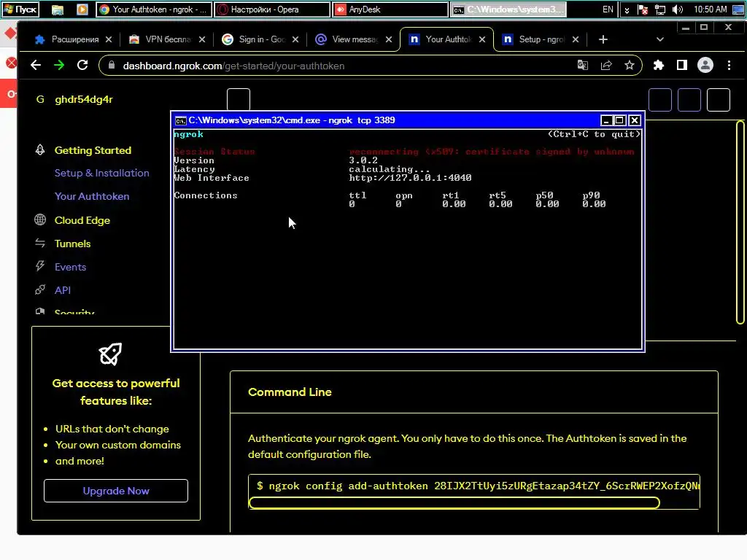Click the translate page icon in address bar
747x560 pixels.
tap(582, 65)
